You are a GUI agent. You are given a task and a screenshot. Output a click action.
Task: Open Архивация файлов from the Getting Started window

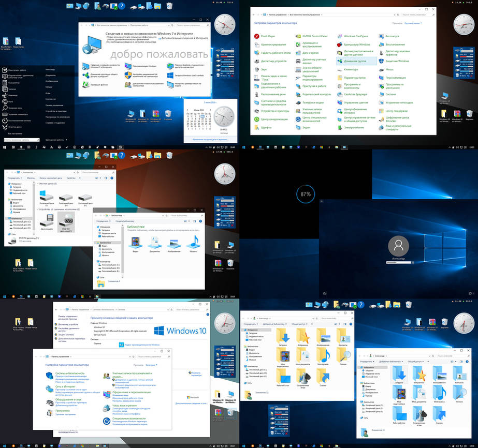pos(99,84)
